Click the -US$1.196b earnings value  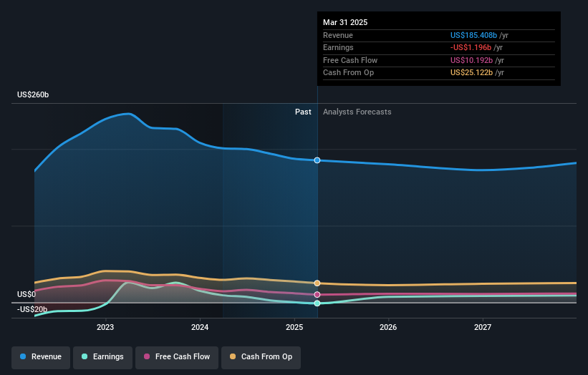(x=471, y=47)
